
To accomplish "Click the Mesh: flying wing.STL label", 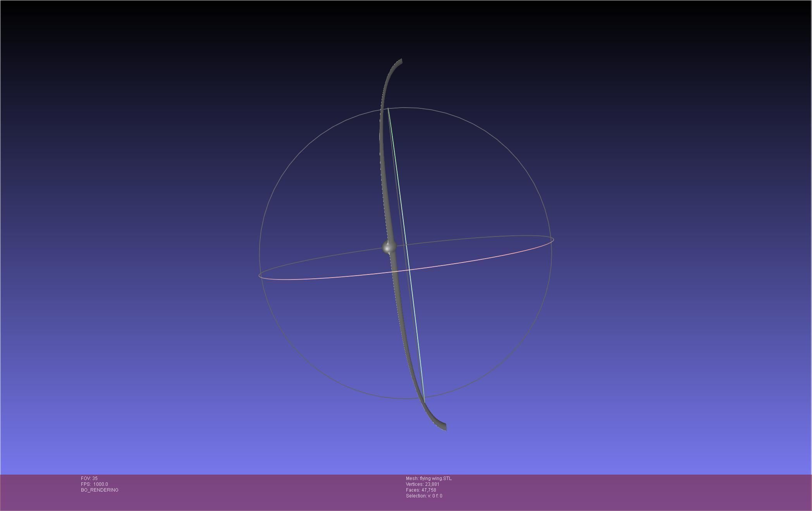I will pos(428,478).
